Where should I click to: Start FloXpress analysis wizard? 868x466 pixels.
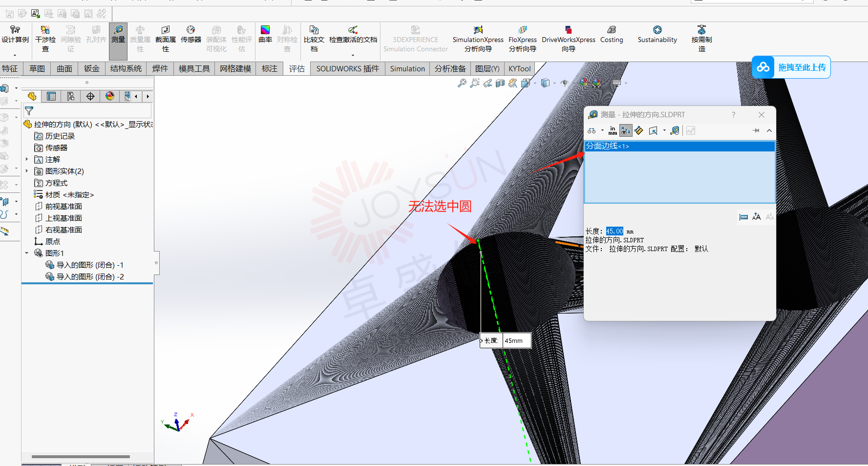coord(523,39)
